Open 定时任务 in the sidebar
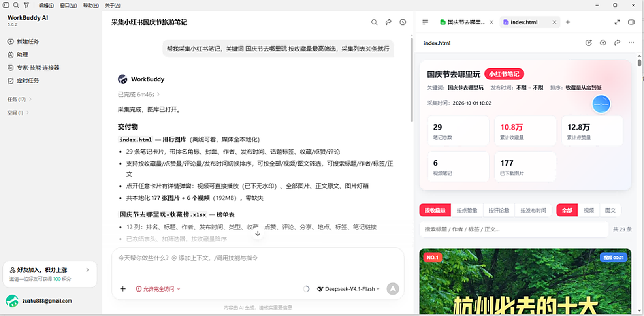The width and height of the screenshot is (644, 316). [24, 81]
